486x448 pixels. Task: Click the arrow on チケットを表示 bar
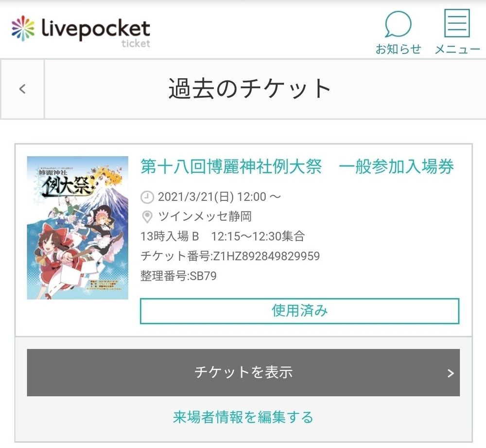451,373
